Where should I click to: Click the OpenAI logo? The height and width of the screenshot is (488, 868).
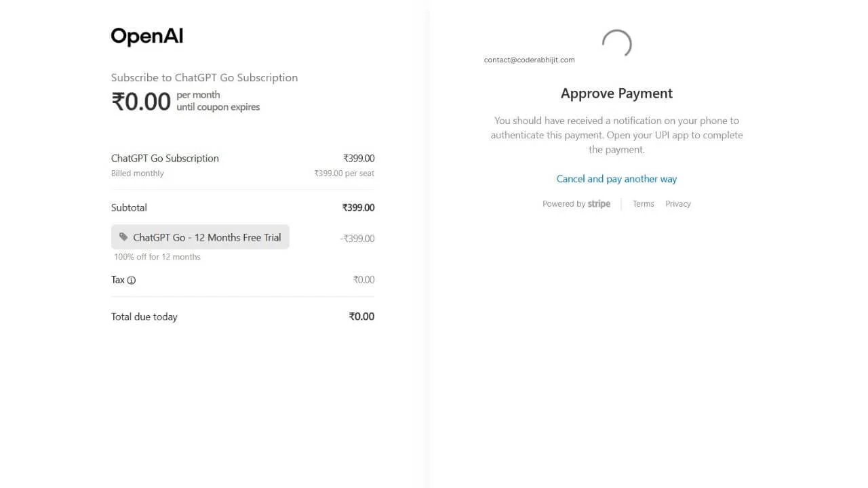tap(147, 37)
